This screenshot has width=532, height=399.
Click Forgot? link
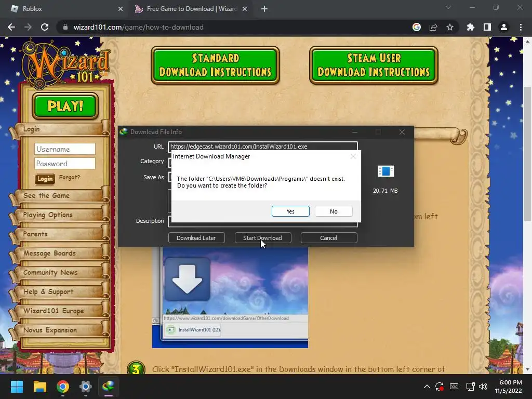coord(70,177)
